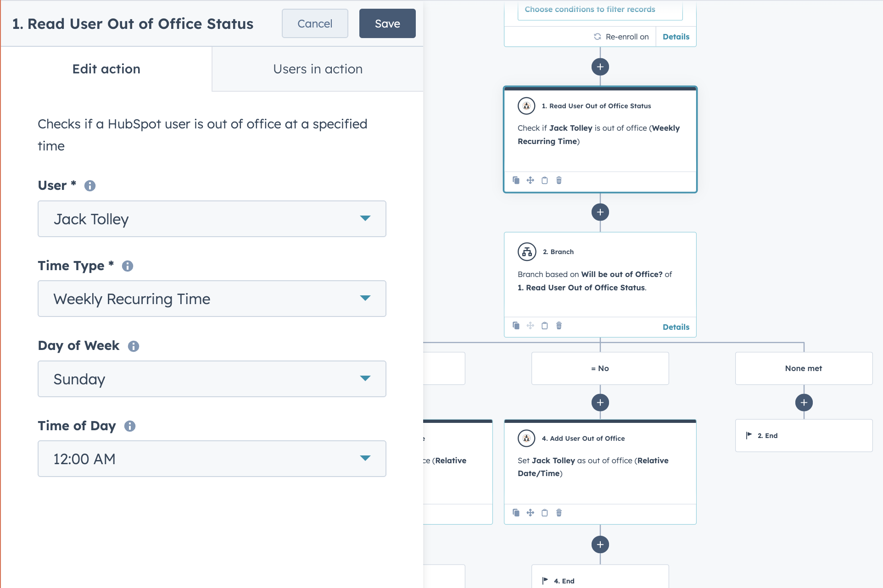Click copy icon on Branch action card
The image size is (883, 588).
[x=516, y=326]
